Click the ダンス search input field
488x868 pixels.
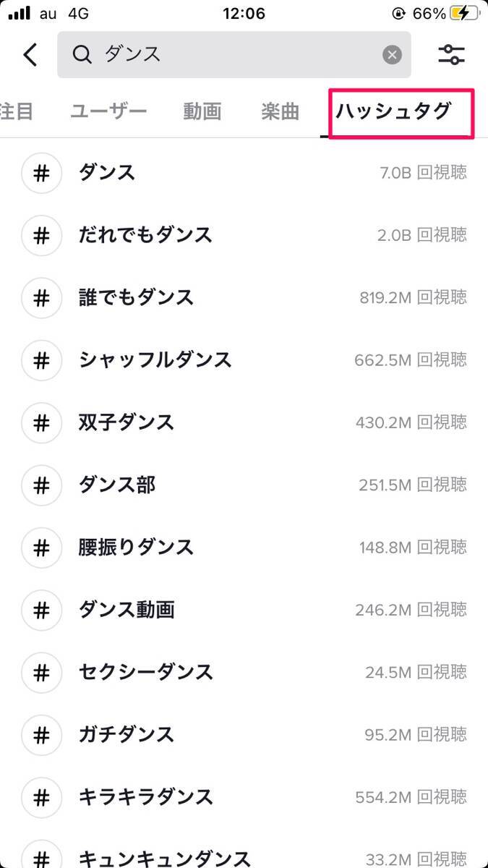(239, 54)
